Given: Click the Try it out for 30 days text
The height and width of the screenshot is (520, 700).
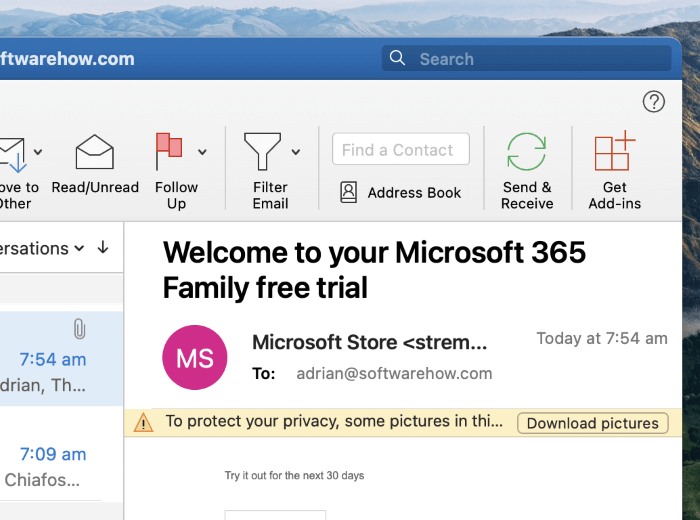Looking at the screenshot, I should coord(294,475).
